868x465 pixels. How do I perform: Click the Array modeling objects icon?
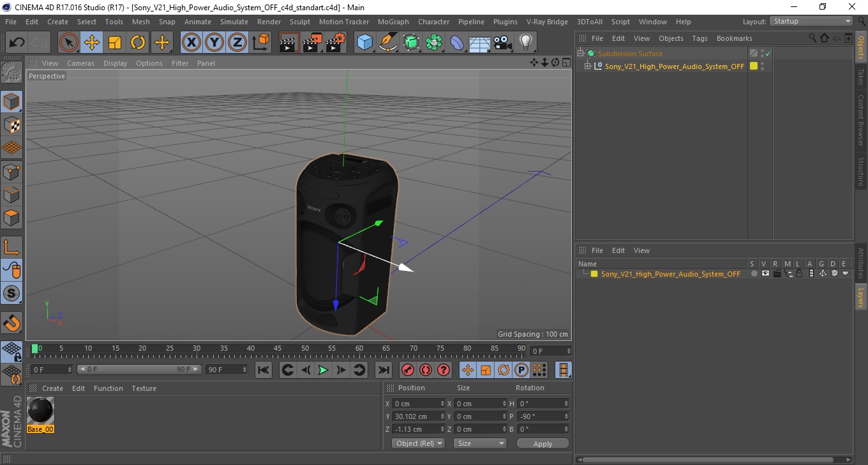coord(434,43)
